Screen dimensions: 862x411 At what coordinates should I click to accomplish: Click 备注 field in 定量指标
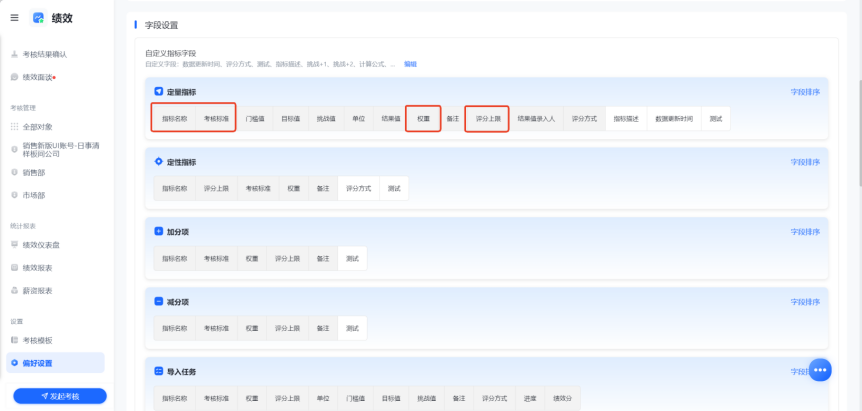click(452, 119)
